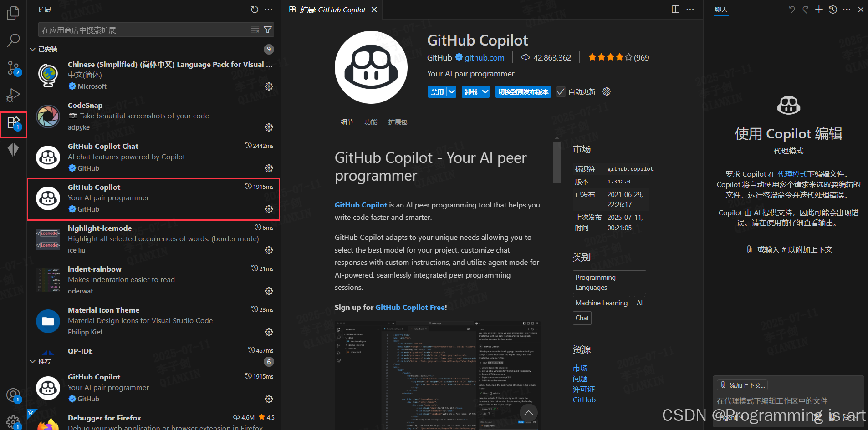This screenshot has height=430, width=868.
Task: Open extensions panel more actions menu
Action: [x=269, y=10]
